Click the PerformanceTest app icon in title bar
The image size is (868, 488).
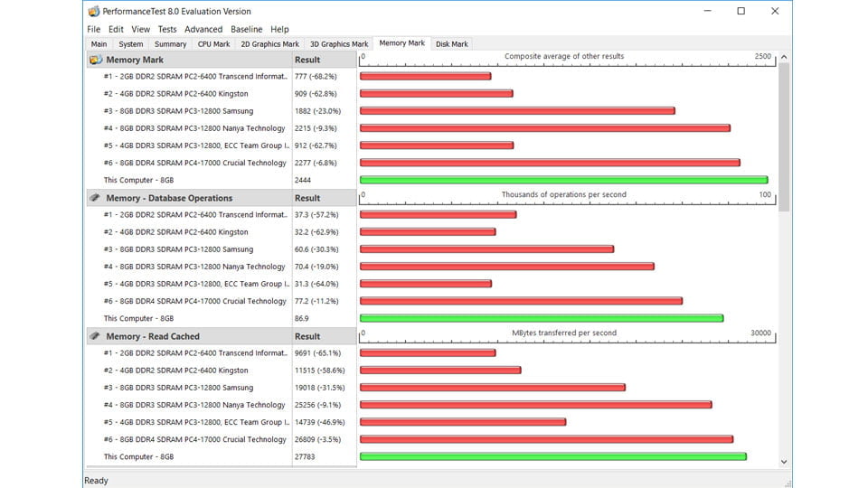[94, 12]
